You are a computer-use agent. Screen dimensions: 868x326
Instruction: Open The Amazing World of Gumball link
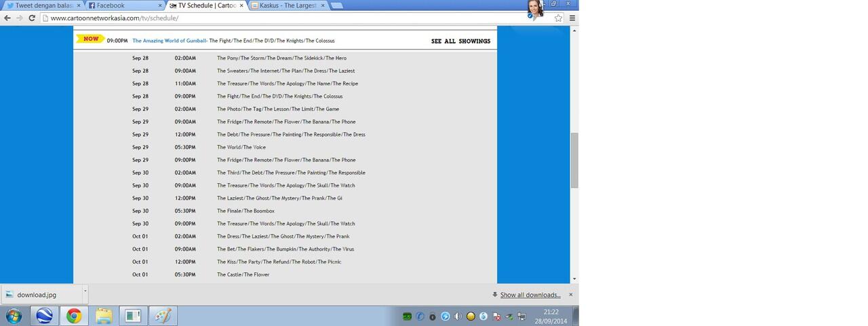[x=169, y=41]
